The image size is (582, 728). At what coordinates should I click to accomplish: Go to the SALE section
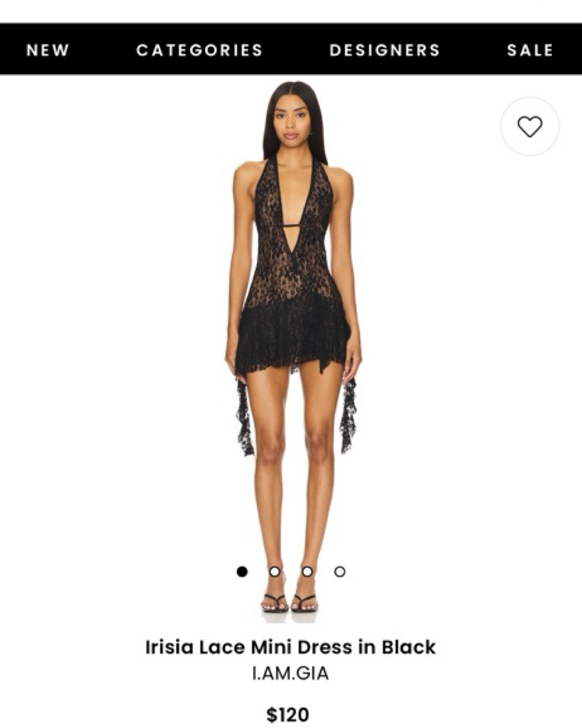[530, 50]
